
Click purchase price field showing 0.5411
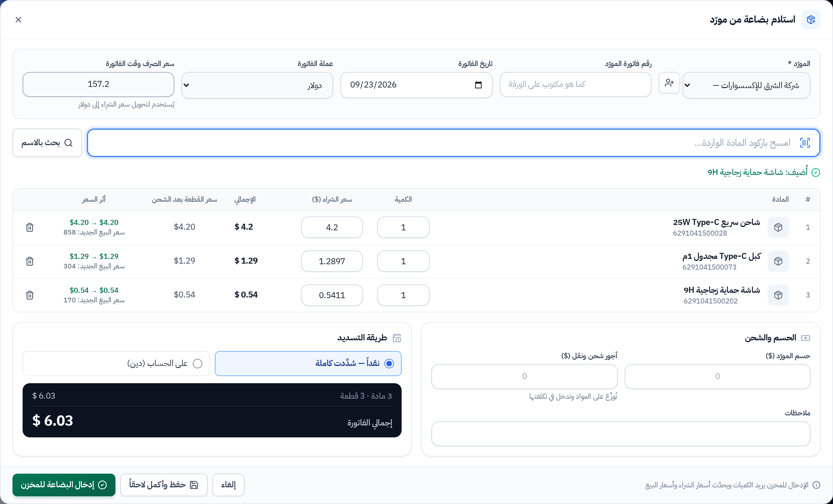pos(332,295)
